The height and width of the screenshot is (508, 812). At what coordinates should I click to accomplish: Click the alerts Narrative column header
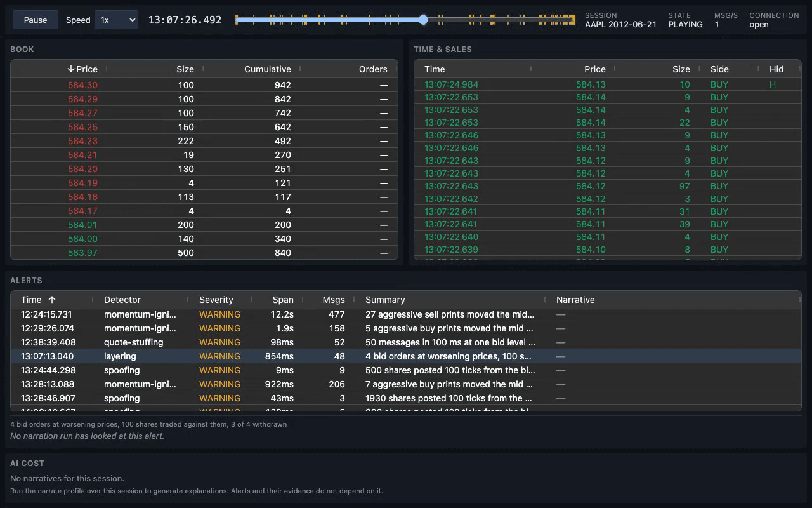[575, 300]
